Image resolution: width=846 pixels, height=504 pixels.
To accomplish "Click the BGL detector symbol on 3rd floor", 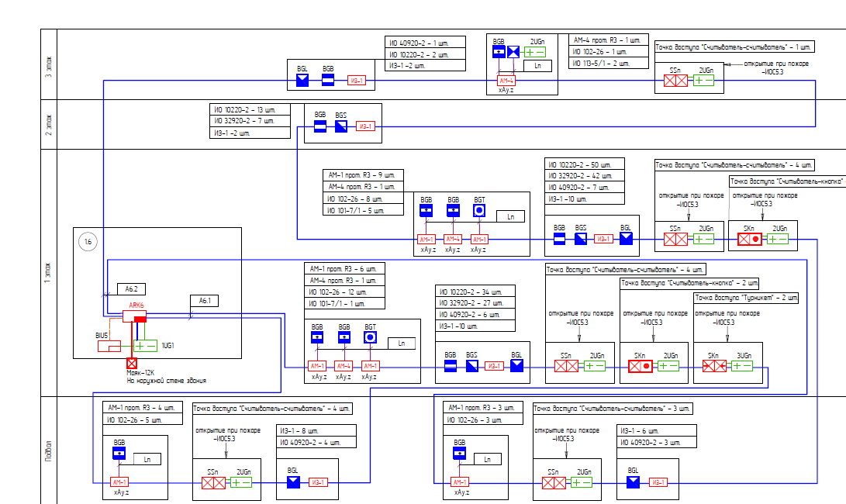I will tap(302, 81).
